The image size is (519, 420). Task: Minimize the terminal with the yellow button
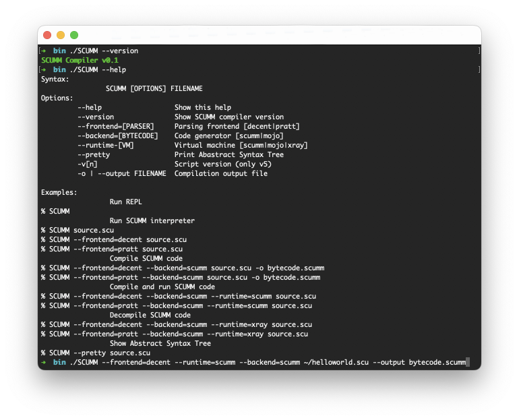point(61,35)
